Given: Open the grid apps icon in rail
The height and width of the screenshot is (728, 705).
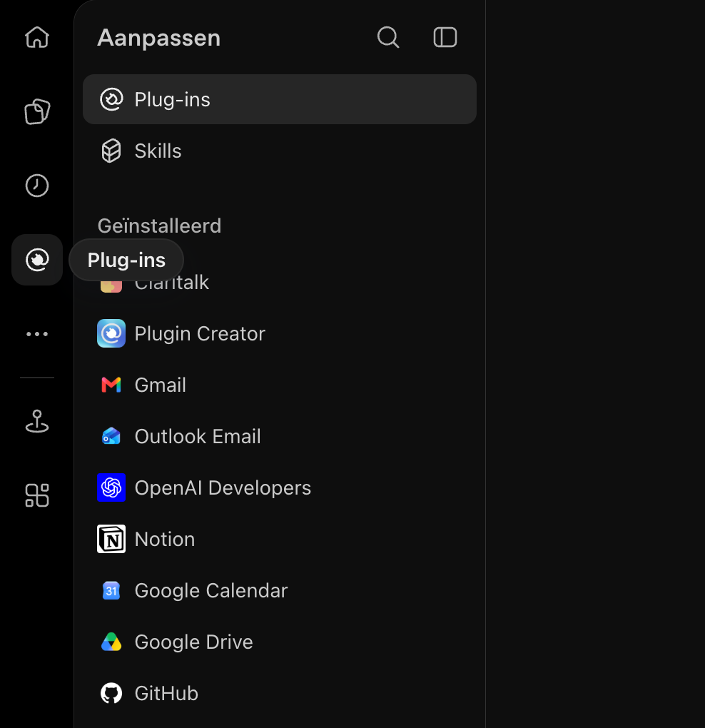Looking at the screenshot, I should pos(37,495).
